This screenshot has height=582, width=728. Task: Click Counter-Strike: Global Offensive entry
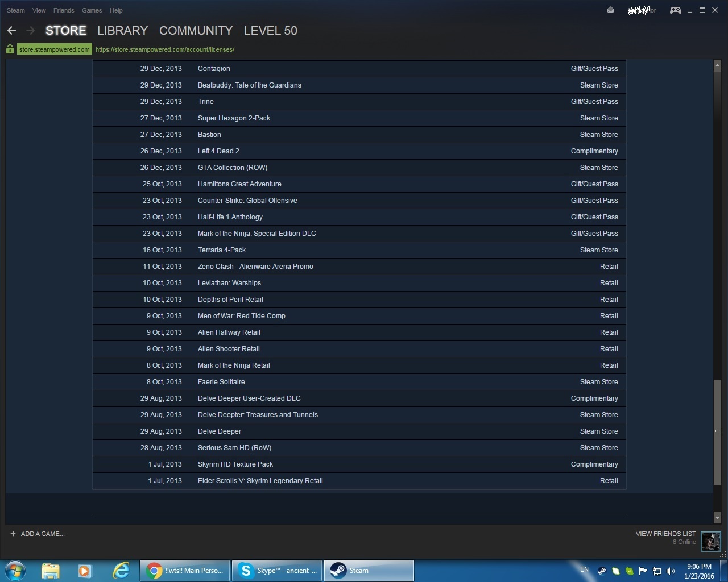click(359, 201)
